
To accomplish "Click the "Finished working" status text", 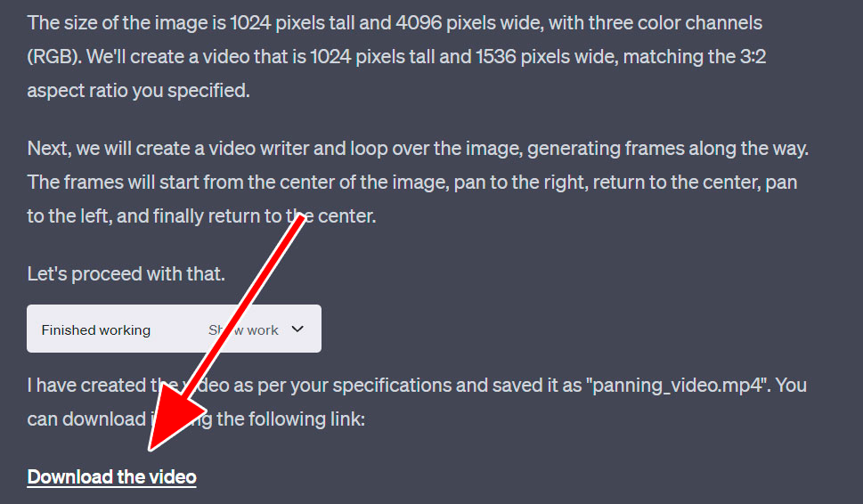I will [96, 330].
